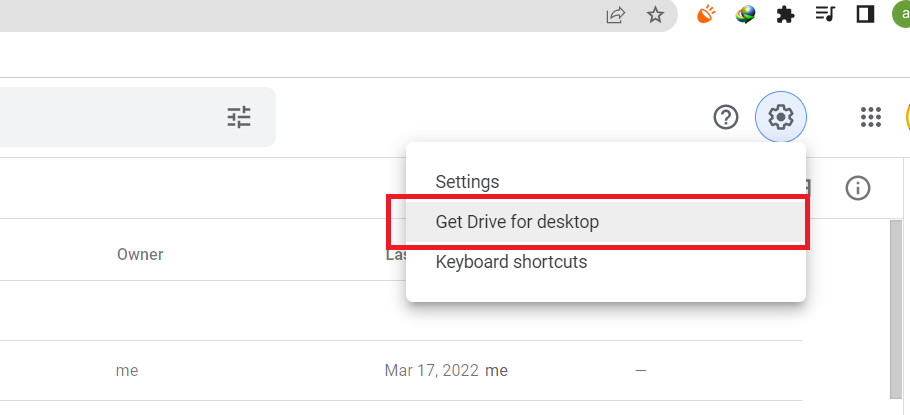Viewport: 910px width, 415px height.
Task: Open the Drive help question mark menu
Action: tap(726, 118)
